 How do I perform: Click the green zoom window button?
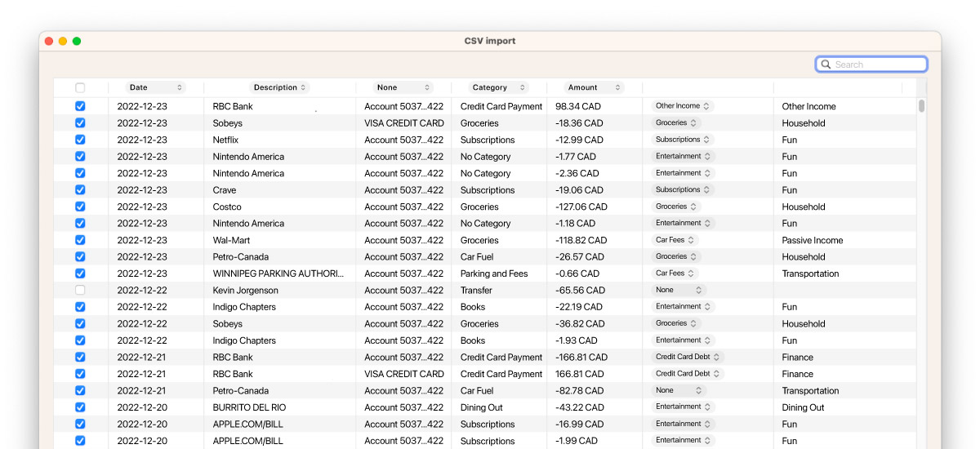77,41
